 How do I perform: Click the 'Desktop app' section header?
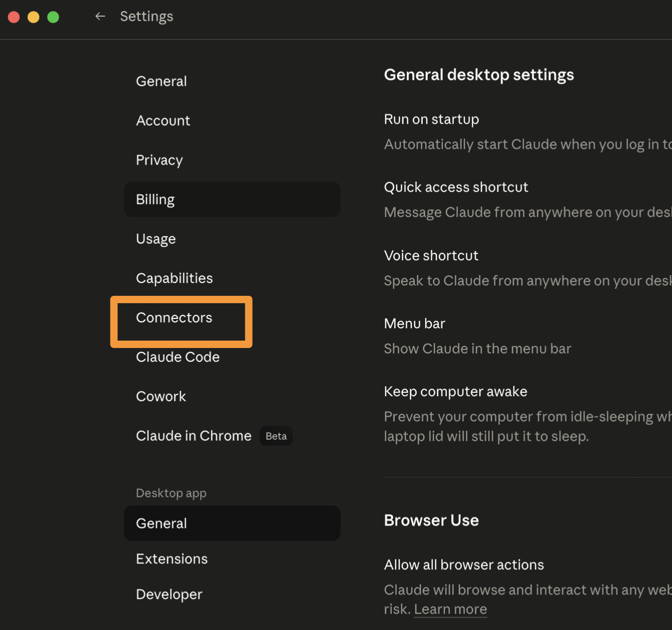tap(171, 493)
